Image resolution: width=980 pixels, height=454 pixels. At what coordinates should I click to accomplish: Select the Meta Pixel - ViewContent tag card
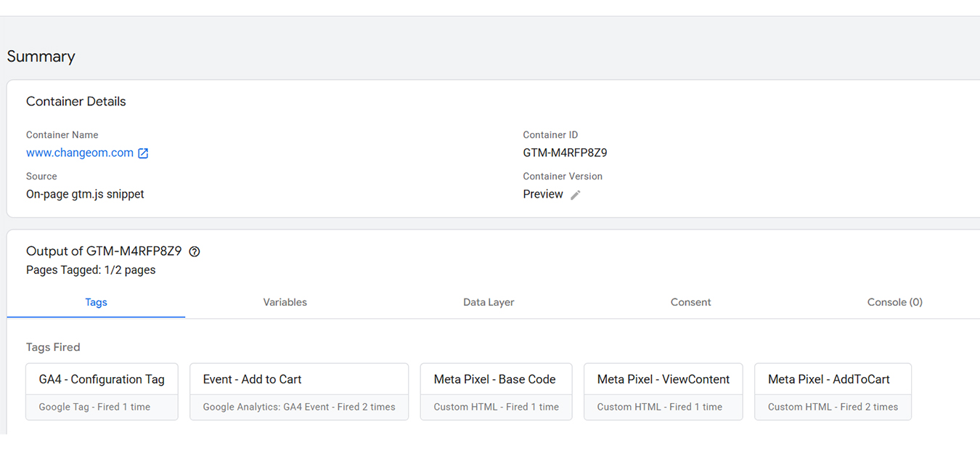click(x=663, y=392)
